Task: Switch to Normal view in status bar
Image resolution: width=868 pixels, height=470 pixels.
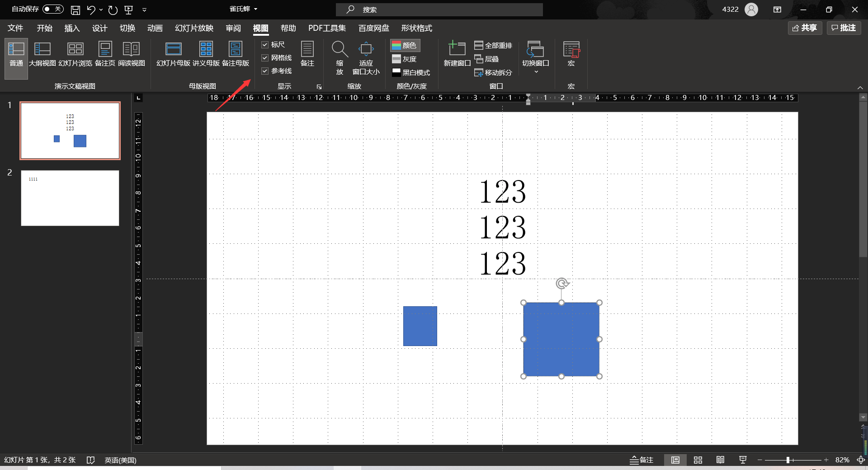Action: click(x=675, y=460)
